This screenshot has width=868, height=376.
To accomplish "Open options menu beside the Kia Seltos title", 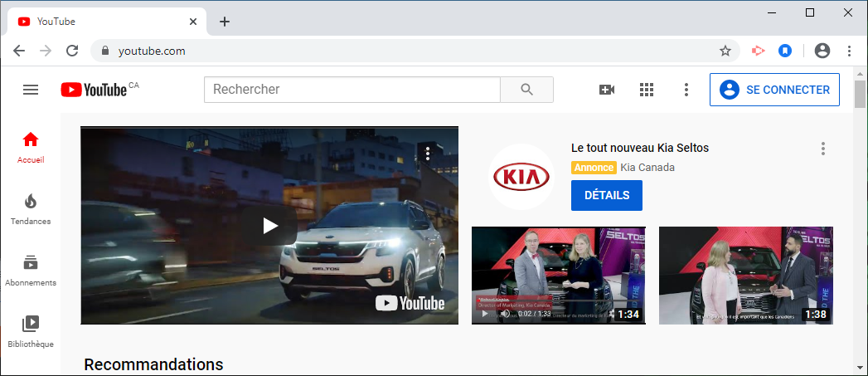I will click(823, 149).
